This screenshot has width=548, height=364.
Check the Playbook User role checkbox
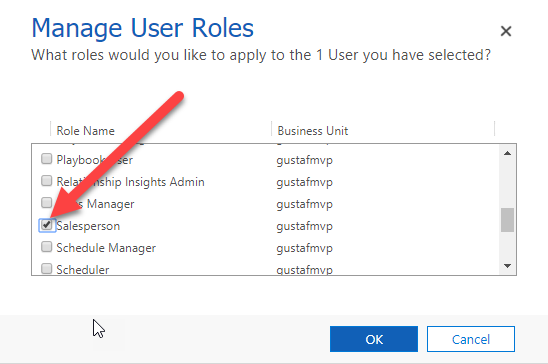(x=46, y=159)
